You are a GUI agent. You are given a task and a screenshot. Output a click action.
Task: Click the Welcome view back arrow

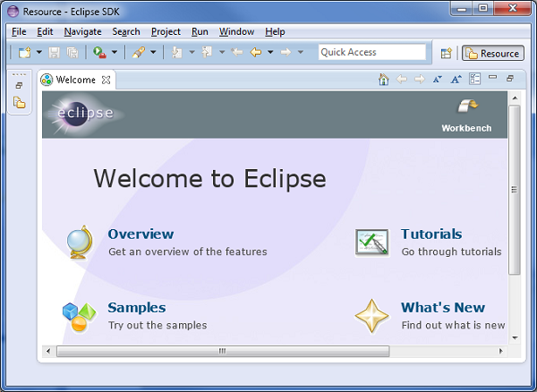401,80
